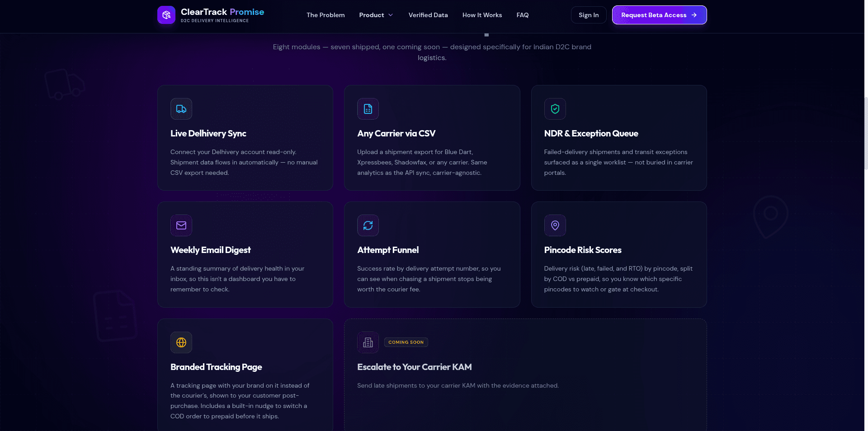Click the Pincode Risk Scores heading
The width and height of the screenshot is (868, 431).
[583, 250]
